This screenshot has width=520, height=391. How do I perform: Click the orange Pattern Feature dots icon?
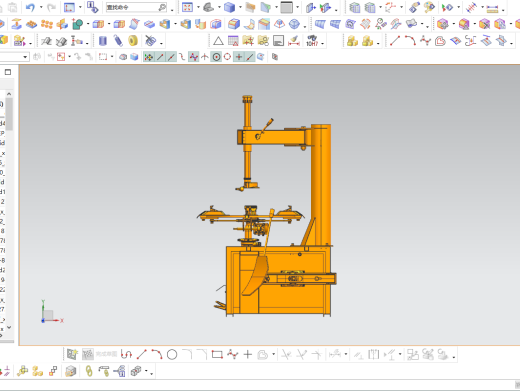[47, 24]
